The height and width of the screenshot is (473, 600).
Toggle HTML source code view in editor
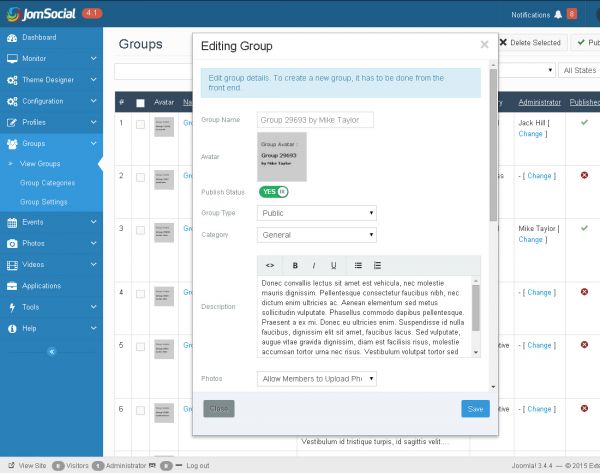tap(270, 266)
